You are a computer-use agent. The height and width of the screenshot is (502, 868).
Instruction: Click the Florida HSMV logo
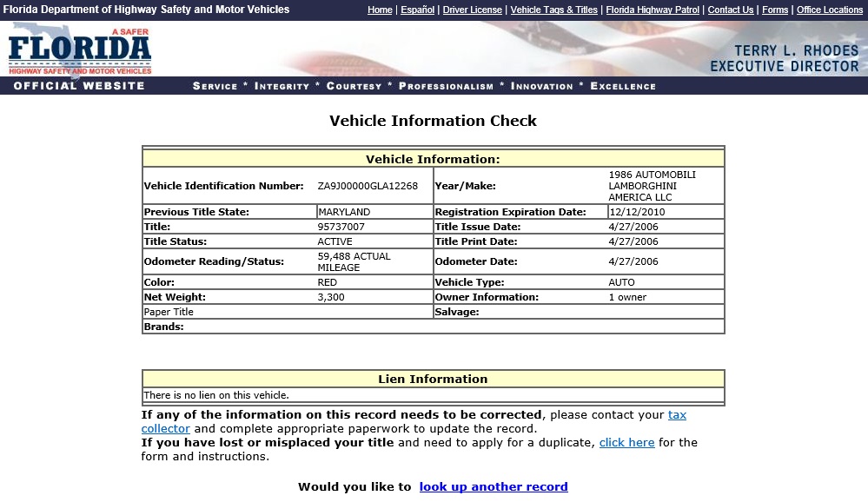coord(80,51)
